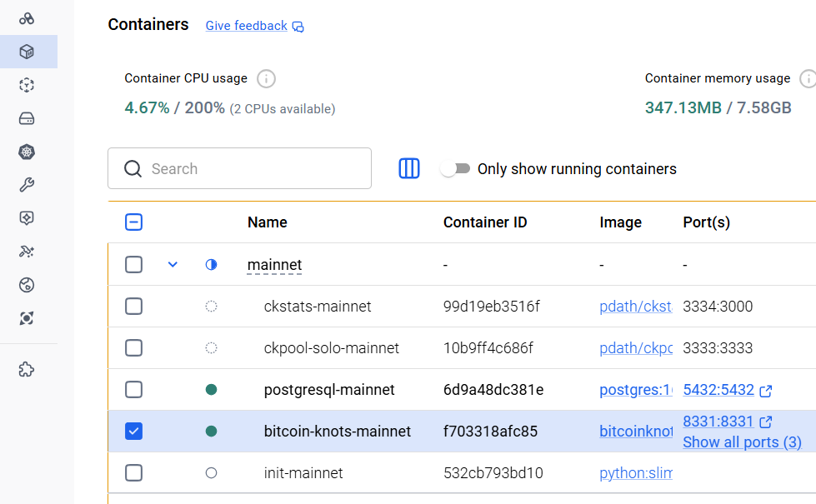Open the Give feedback link

(247, 26)
